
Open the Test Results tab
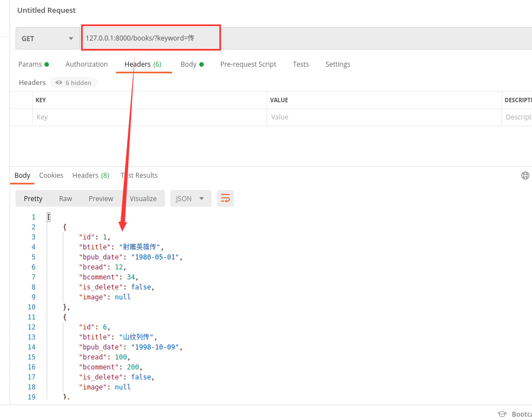click(x=139, y=175)
